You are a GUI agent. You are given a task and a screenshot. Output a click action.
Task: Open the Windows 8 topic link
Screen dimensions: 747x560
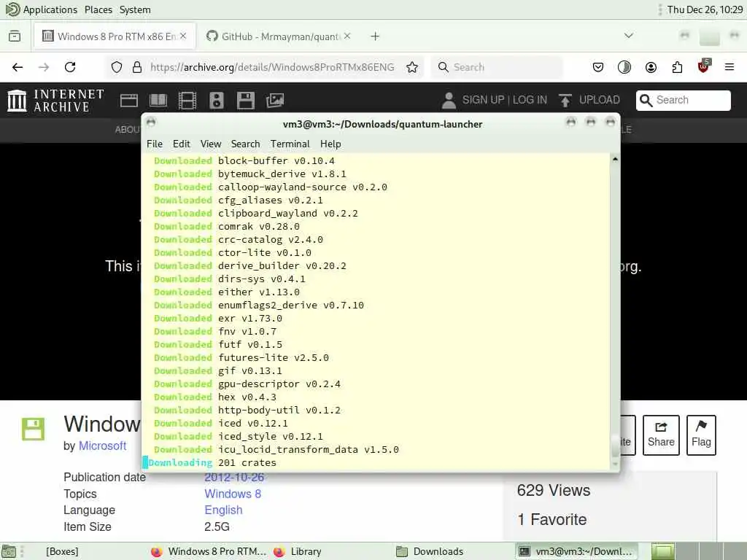click(x=233, y=494)
